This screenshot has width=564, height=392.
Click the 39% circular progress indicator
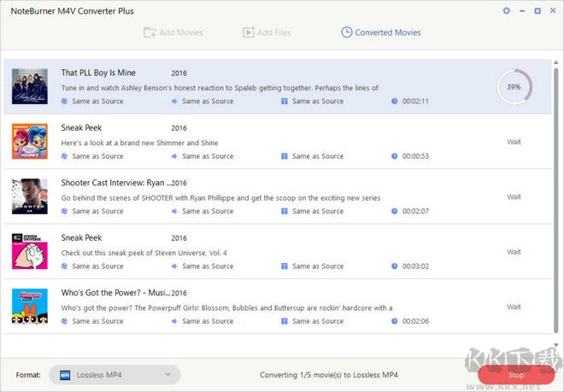(x=514, y=87)
